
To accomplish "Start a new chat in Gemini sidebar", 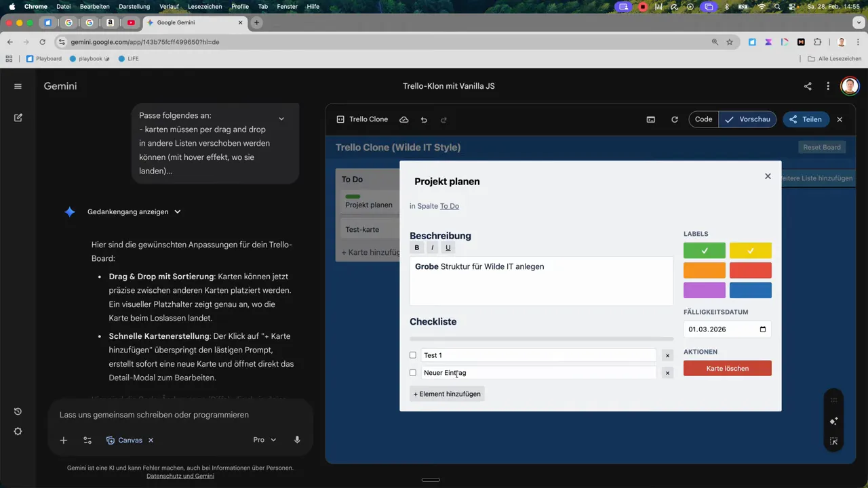I will click(18, 117).
